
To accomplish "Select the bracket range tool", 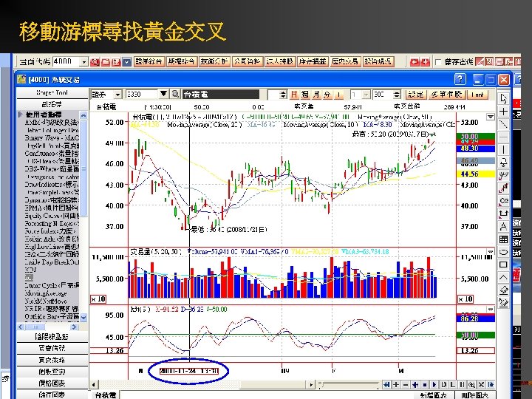I will coord(503,214).
